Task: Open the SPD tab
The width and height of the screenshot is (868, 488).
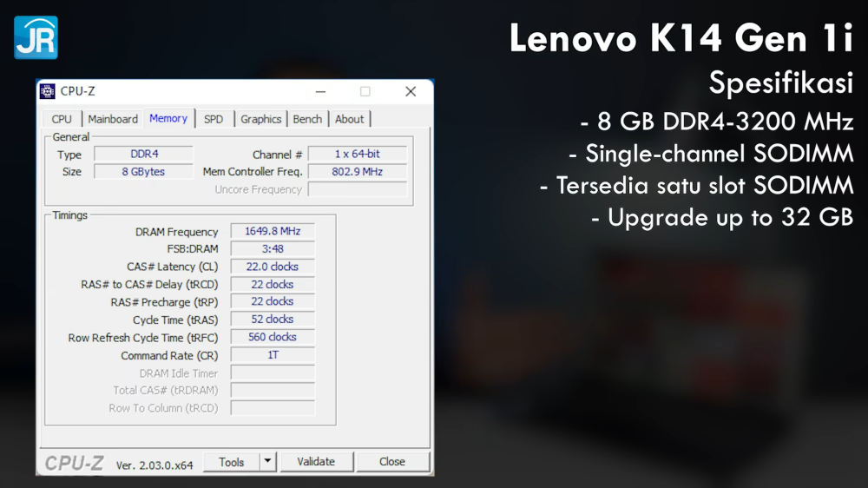Action: (x=214, y=119)
